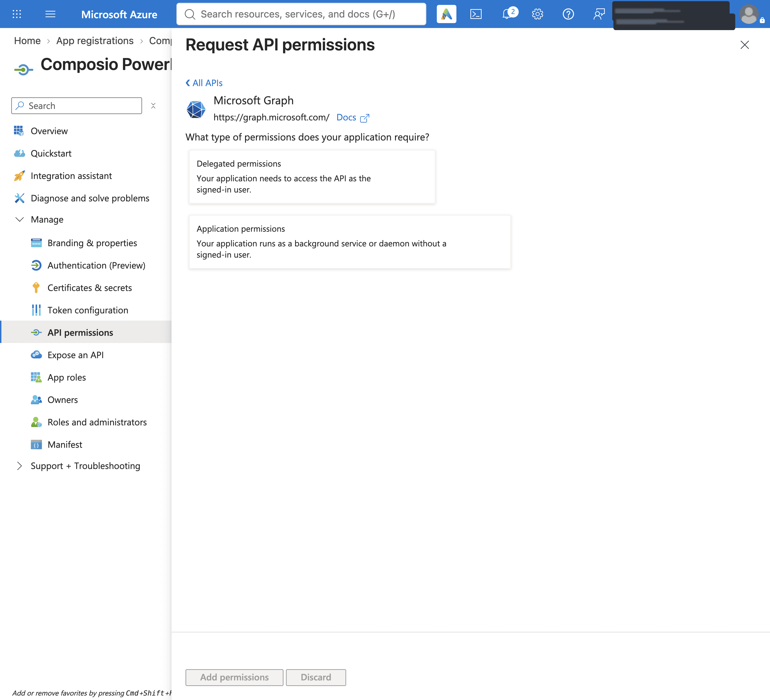Click the Microsoft Graph logo icon
Screen dimensions: 770x700
pos(196,109)
